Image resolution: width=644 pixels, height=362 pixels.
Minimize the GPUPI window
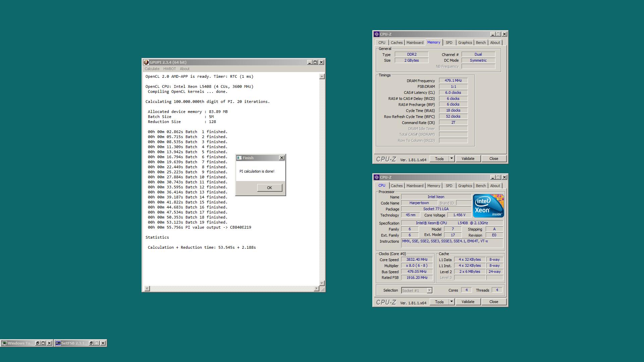click(310, 62)
